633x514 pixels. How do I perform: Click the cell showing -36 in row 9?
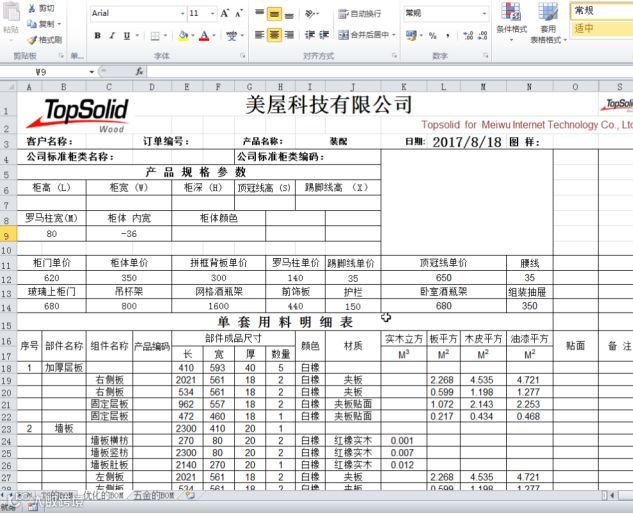(x=129, y=234)
